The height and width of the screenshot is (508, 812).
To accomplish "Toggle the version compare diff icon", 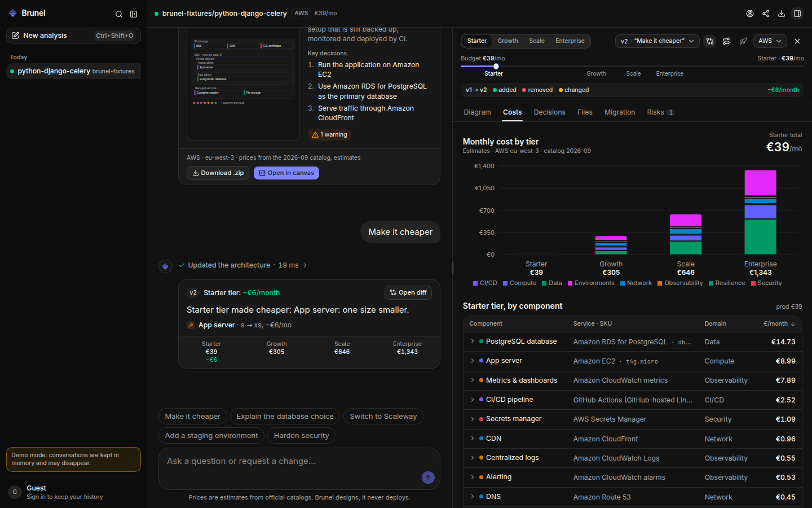I will click(710, 41).
